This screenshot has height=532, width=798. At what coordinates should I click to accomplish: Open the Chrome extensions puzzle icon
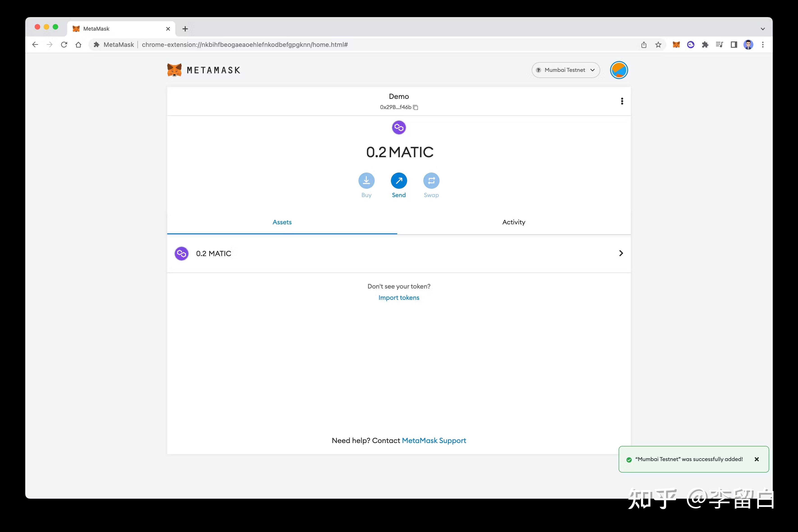[705, 45]
